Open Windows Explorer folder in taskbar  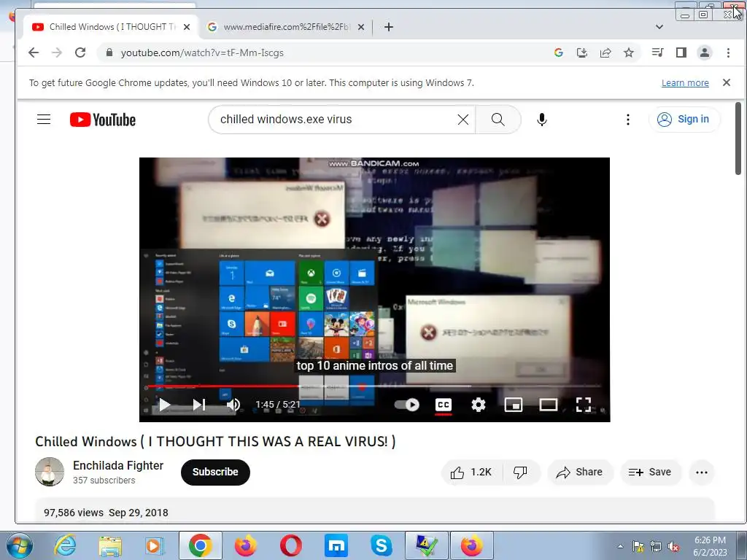click(x=110, y=546)
